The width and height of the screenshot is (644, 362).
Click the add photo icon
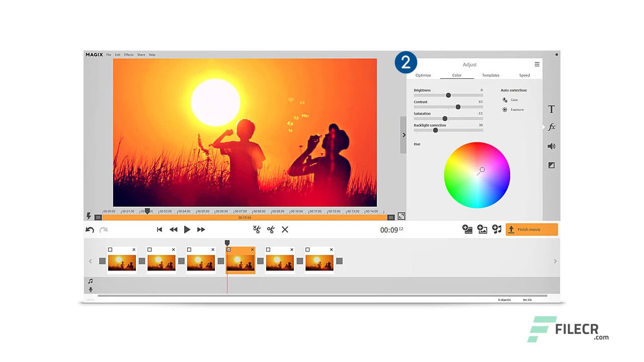482,229
